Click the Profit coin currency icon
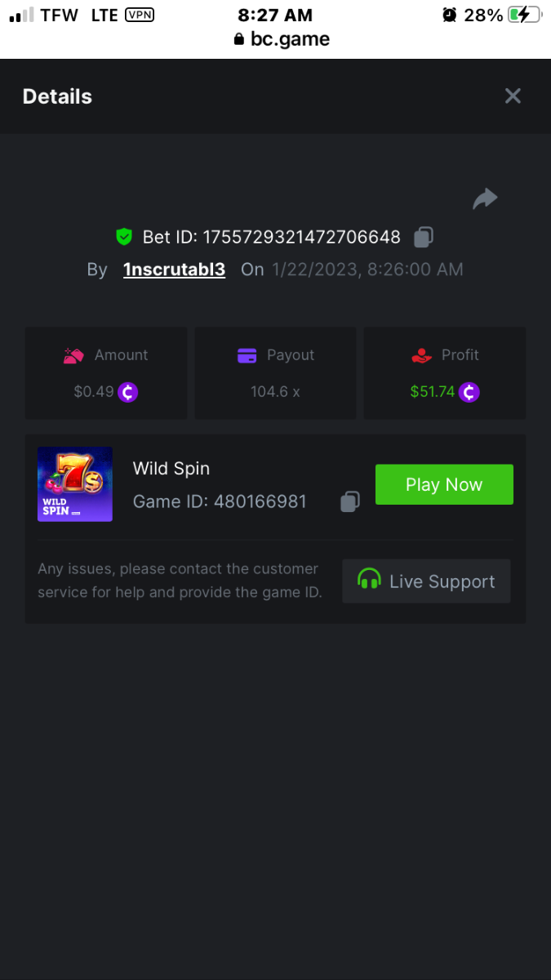The width and height of the screenshot is (551, 980). [469, 392]
